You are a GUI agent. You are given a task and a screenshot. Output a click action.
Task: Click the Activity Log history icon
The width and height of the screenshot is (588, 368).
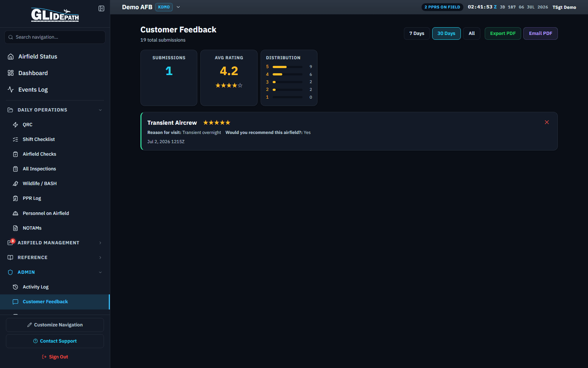point(15,287)
